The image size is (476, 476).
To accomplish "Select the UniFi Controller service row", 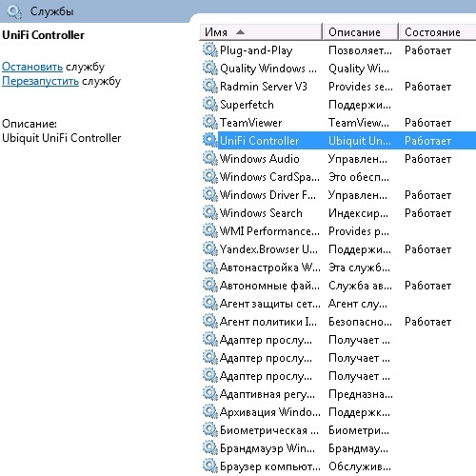I will [339, 141].
